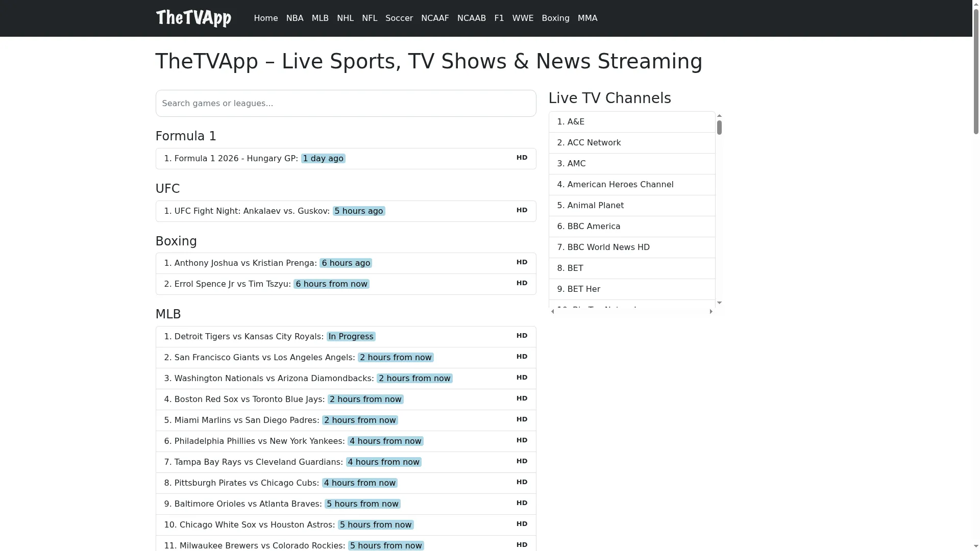
Task: Open Anthony Joshua vs Kristian Prenga fight
Action: (346, 263)
